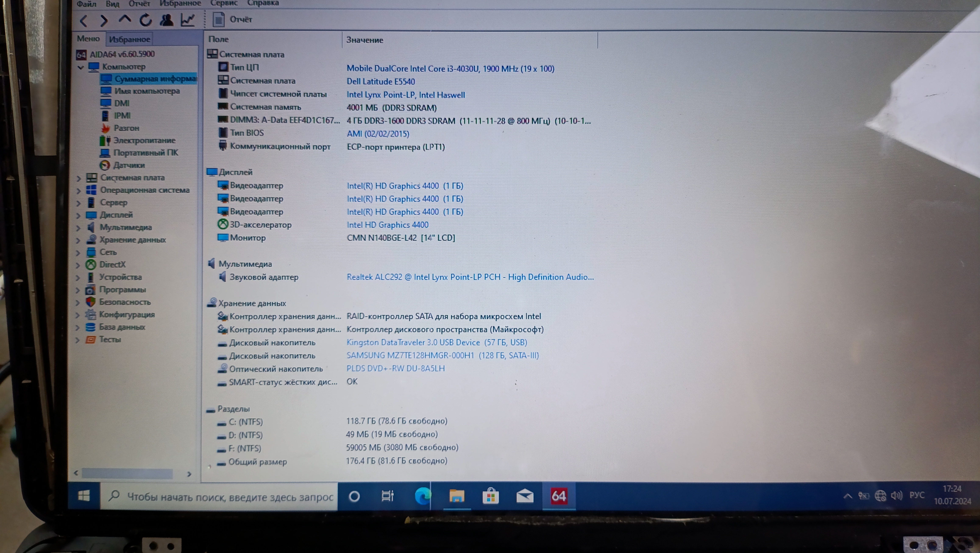Select the AIDA64 v6.60.5900 root node

tap(115, 54)
